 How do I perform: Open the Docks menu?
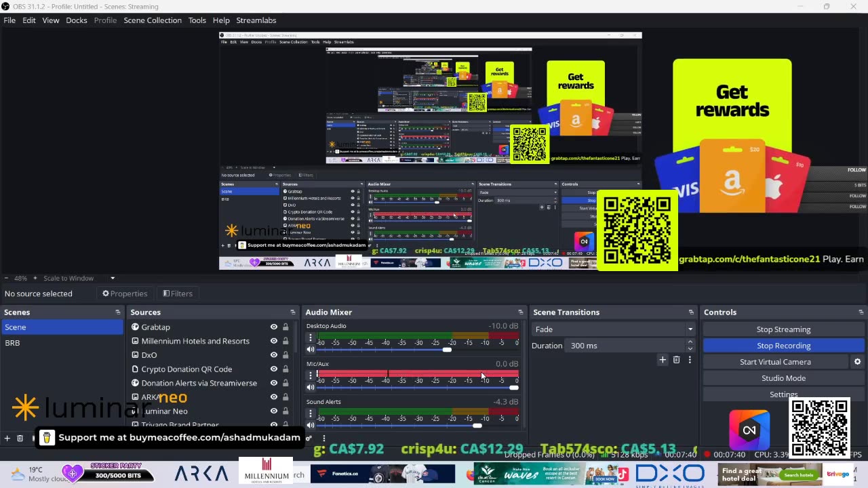coord(77,20)
